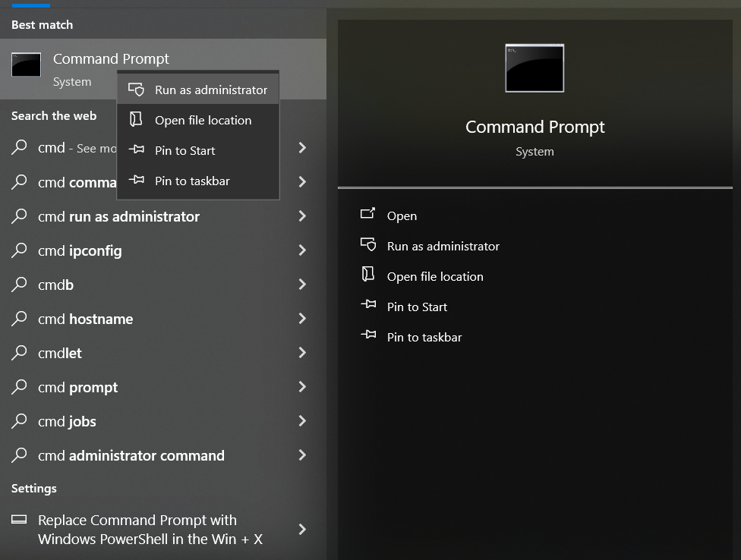The height and width of the screenshot is (560, 741).
Task: Click search icon beside 'cmd - See more'
Action: tap(19, 148)
